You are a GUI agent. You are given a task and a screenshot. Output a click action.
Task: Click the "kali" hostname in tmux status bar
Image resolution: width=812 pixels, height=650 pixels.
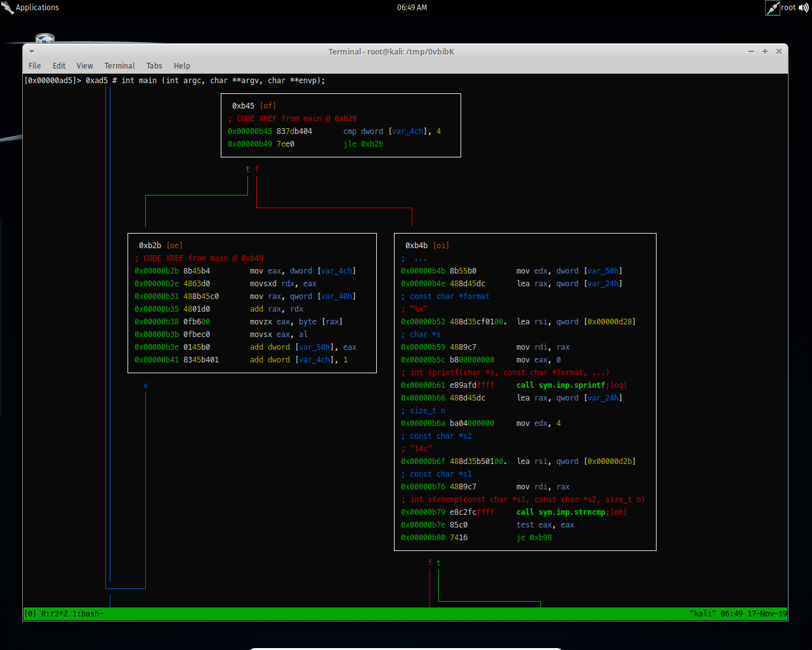pyautogui.click(x=702, y=614)
